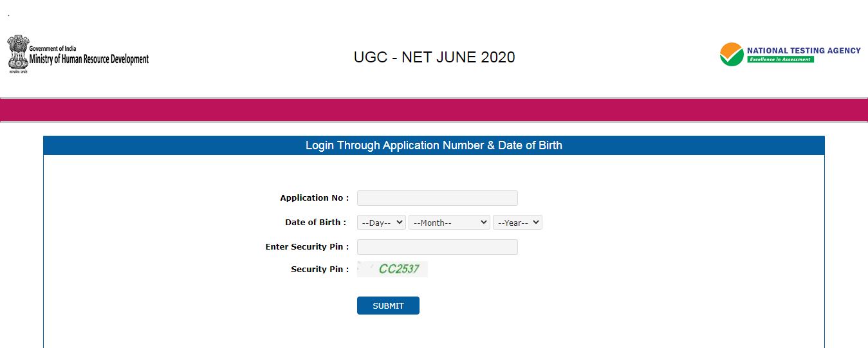The height and width of the screenshot is (348, 868).
Task: Click the National Testing Agency title text
Action: point(804,50)
